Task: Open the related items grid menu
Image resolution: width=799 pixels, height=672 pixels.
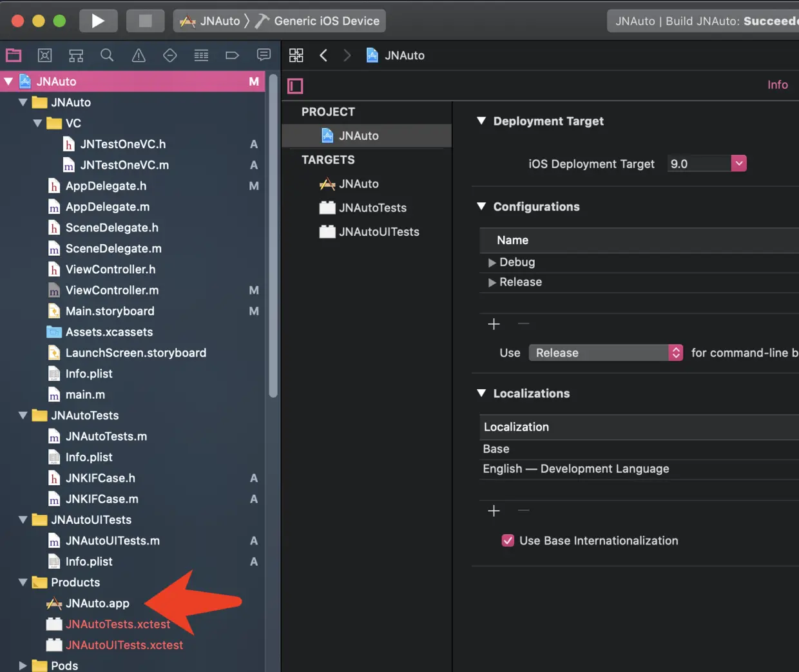Action: coord(296,55)
